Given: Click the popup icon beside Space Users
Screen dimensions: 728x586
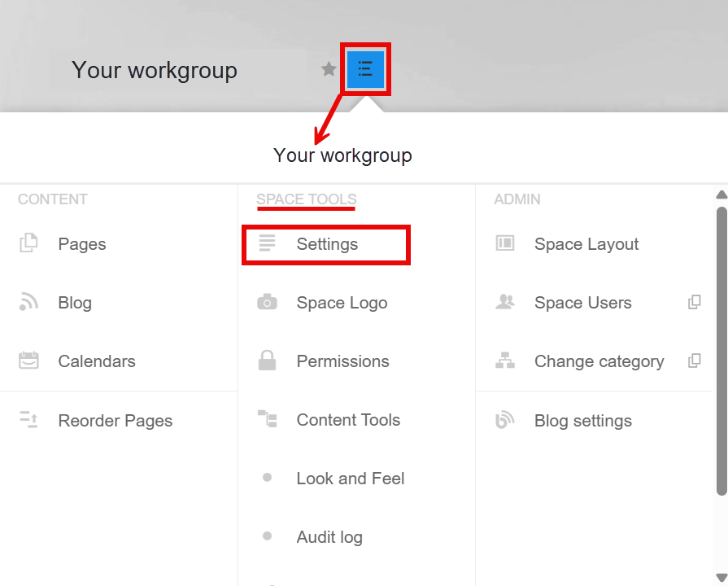Looking at the screenshot, I should pyautogui.click(x=694, y=302).
